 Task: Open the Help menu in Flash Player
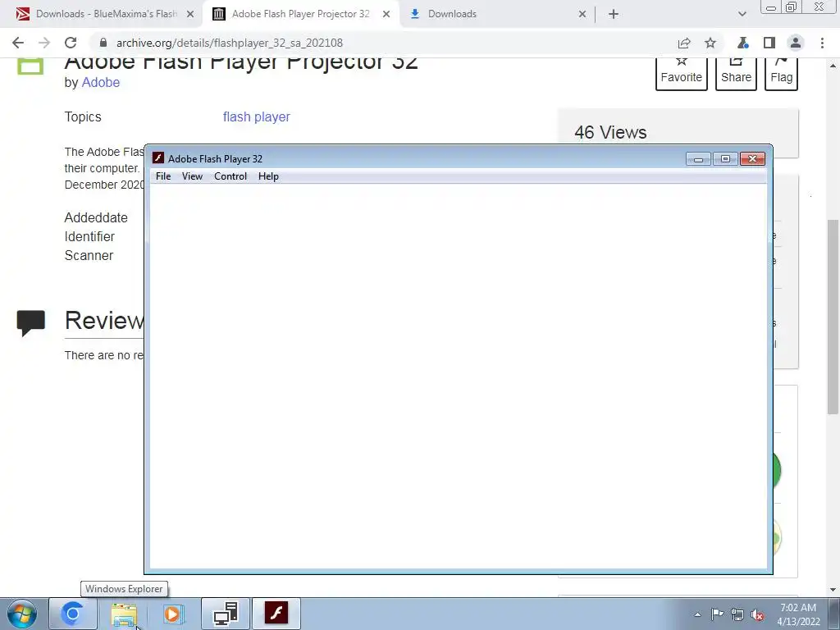pos(268,176)
